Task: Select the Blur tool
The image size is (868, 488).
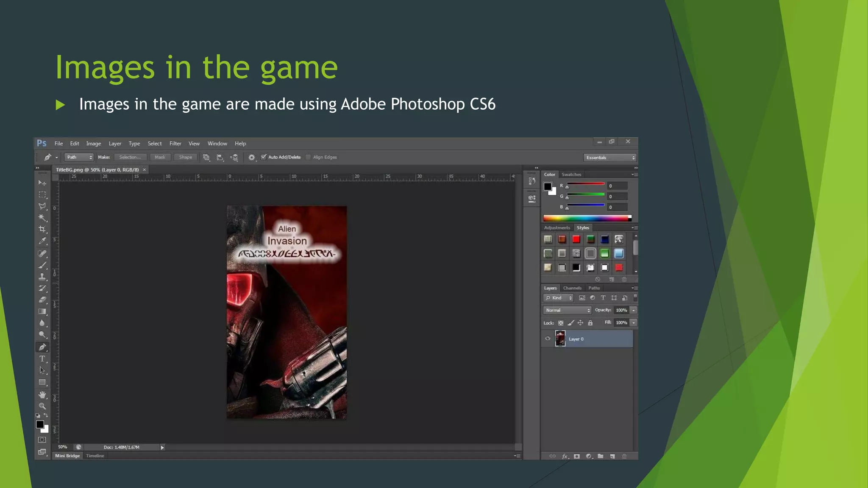Action: coord(42,323)
